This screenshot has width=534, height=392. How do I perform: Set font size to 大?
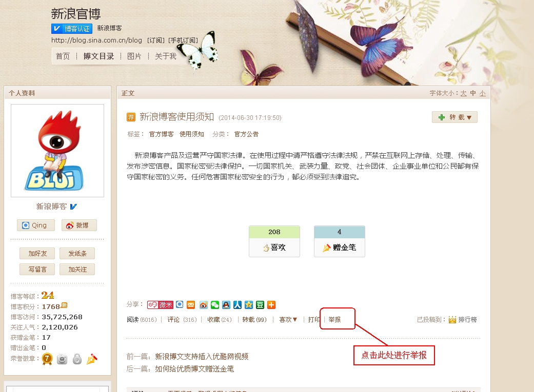click(464, 93)
